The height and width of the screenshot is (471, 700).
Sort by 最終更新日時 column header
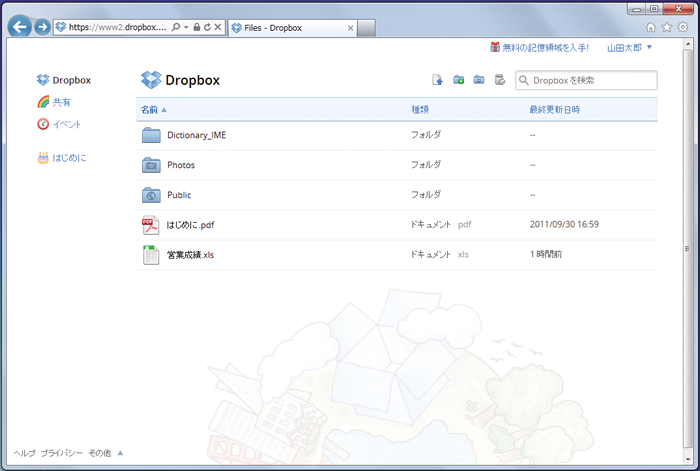coord(554,108)
